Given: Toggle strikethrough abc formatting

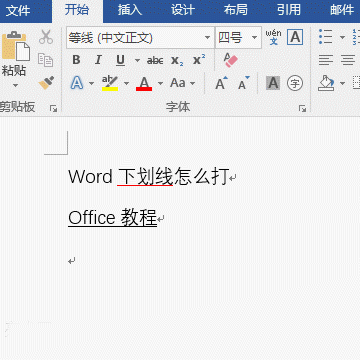Looking at the screenshot, I should [x=155, y=60].
